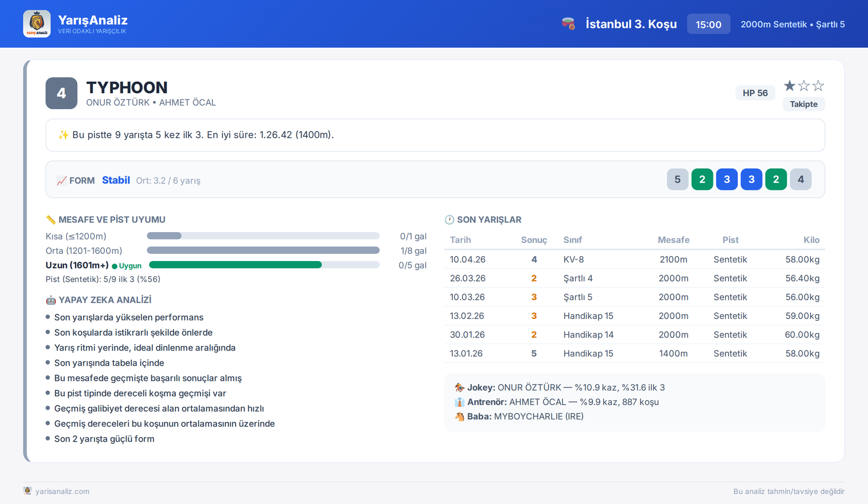Open the yarisanaliz.com footer link
868x504 pixels.
click(x=62, y=492)
